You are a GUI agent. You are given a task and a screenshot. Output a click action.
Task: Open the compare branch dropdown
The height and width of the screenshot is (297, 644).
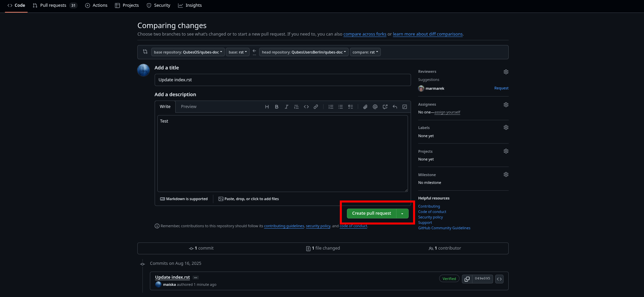point(365,52)
